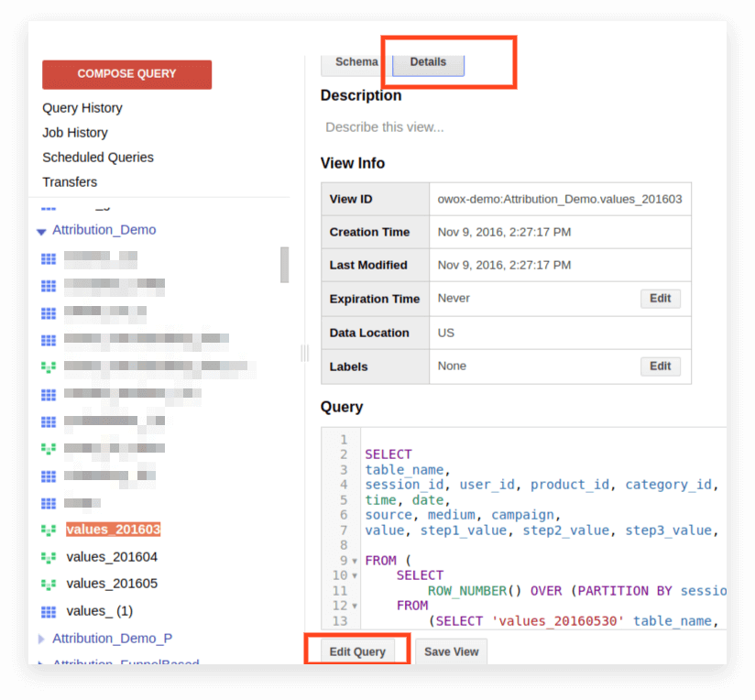Collapse the Attribution_Demo dataset
The height and width of the screenshot is (700, 755).
[x=41, y=232]
